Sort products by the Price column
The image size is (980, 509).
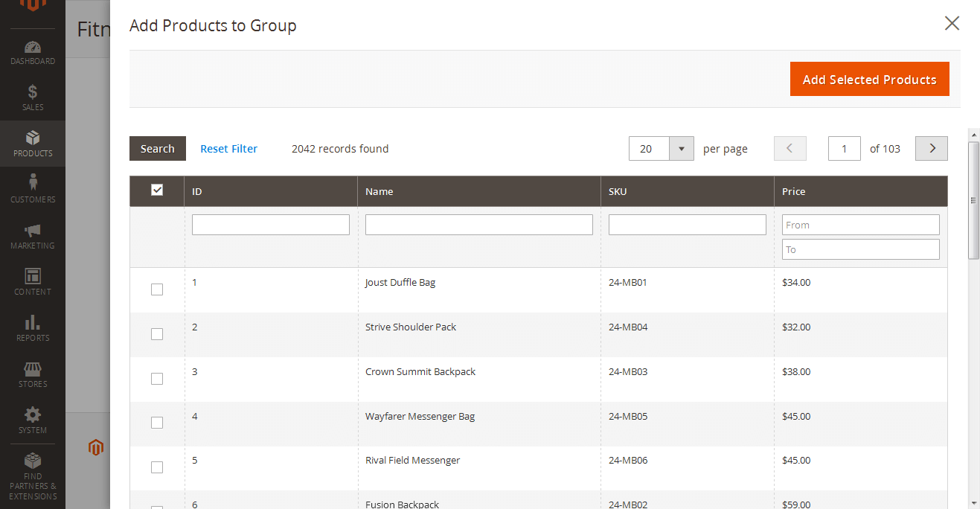click(793, 191)
